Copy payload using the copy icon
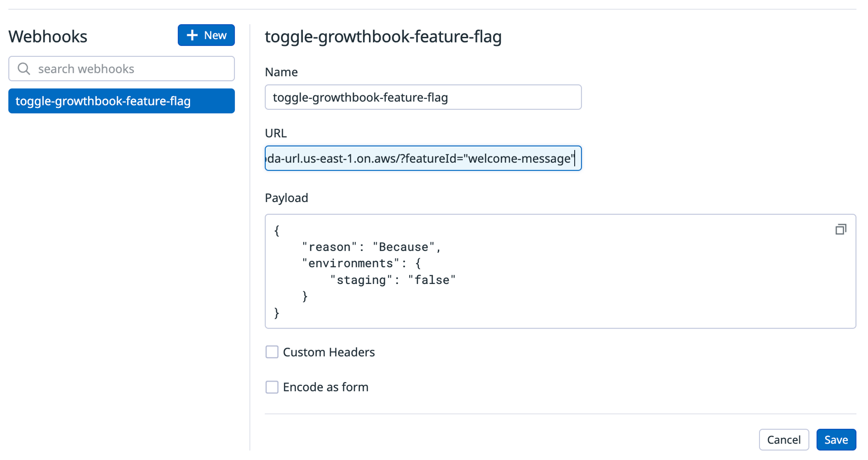 coord(841,229)
